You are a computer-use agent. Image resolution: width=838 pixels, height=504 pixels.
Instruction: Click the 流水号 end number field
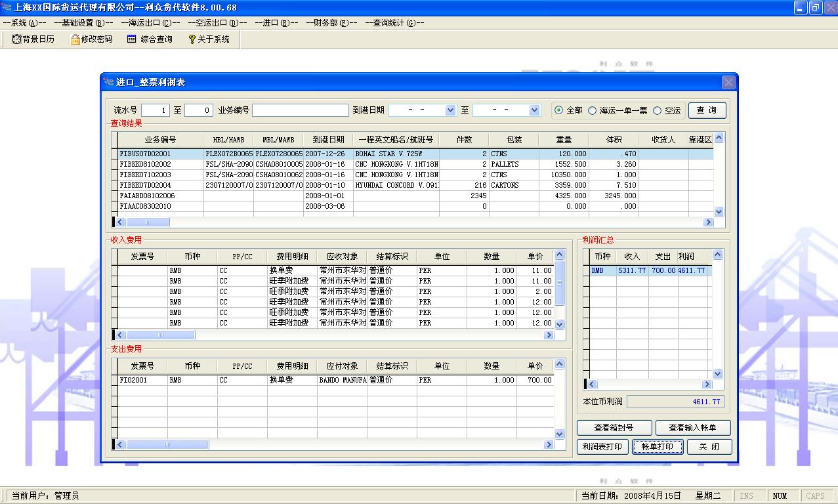coord(198,110)
